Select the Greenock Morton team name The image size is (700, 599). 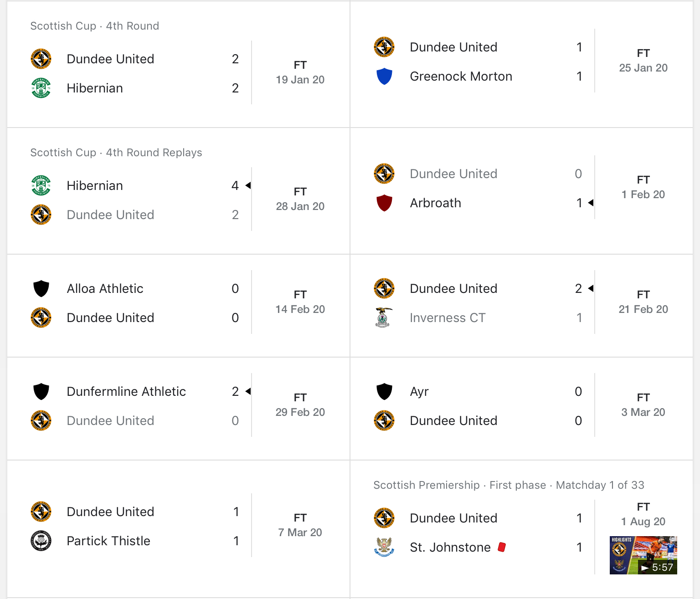click(x=461, y=76)
